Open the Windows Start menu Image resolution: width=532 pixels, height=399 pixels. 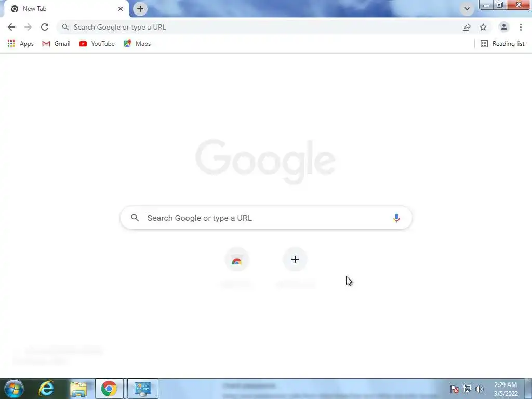14,389
